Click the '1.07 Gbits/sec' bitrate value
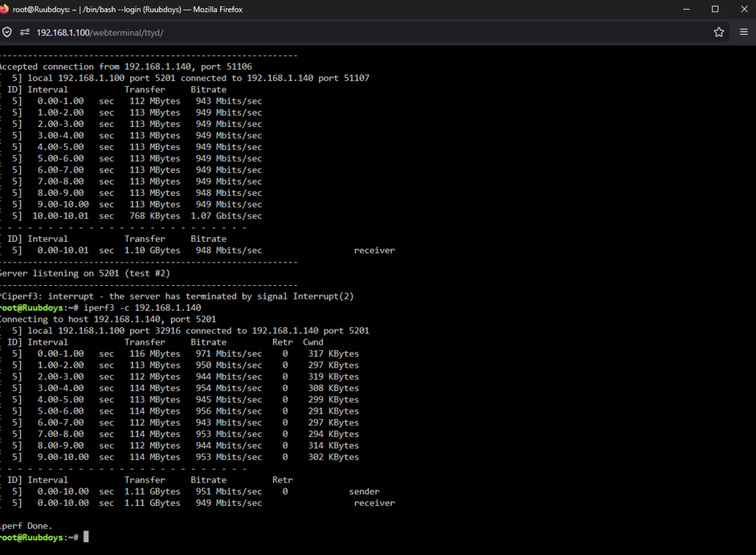The width and height of the screenshot is (756, 555). pyautogui.click(x=226, y=216)
